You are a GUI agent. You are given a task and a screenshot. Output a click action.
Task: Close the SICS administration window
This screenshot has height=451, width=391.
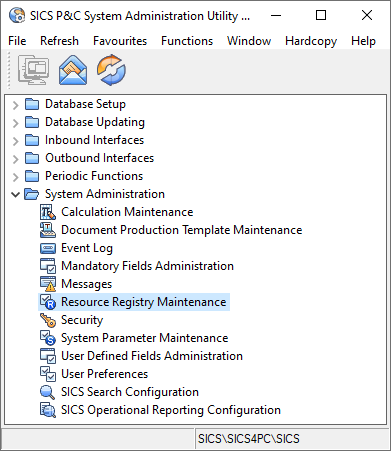coord(367,15)
